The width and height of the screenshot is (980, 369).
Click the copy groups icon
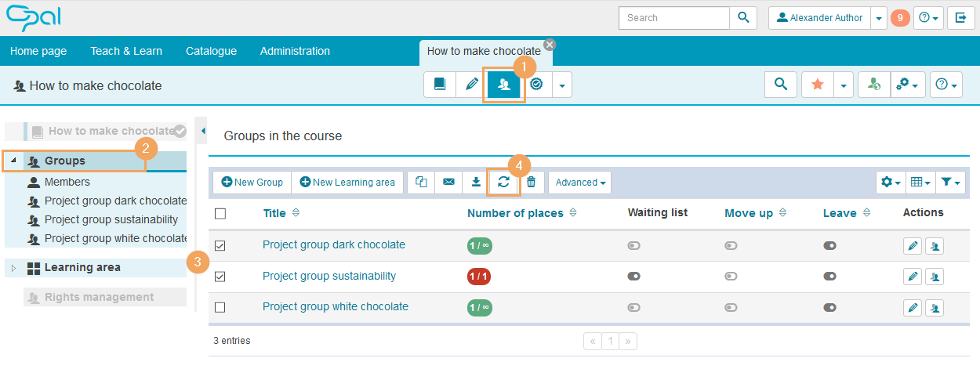pyautogui.click(x=421, y=182)
